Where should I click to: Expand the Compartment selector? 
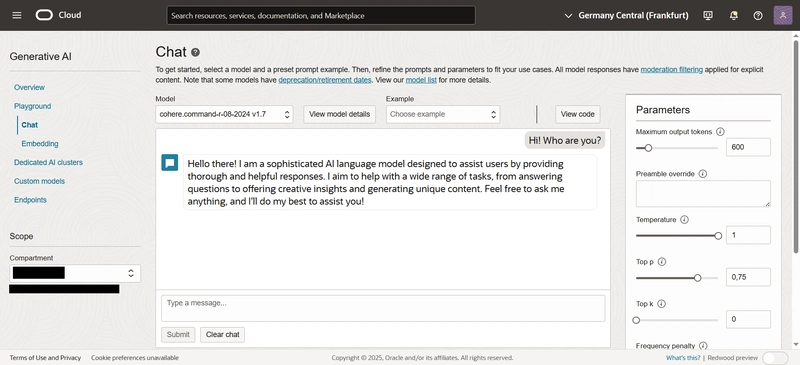[x=75, y=273]
